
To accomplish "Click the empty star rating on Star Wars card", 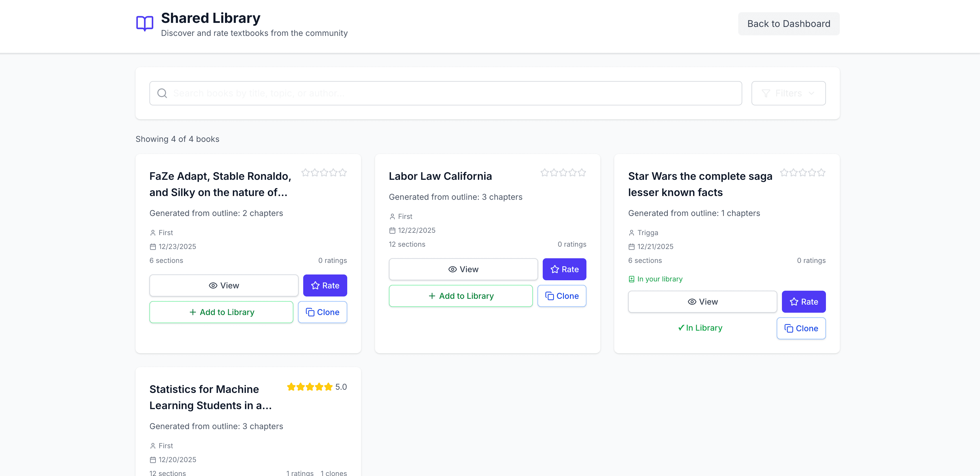I will point(803,173).
